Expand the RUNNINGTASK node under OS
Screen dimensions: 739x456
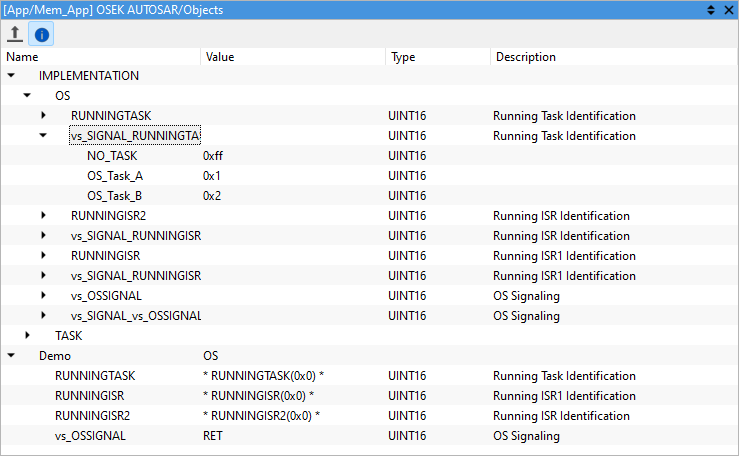[x=43, y=115]
